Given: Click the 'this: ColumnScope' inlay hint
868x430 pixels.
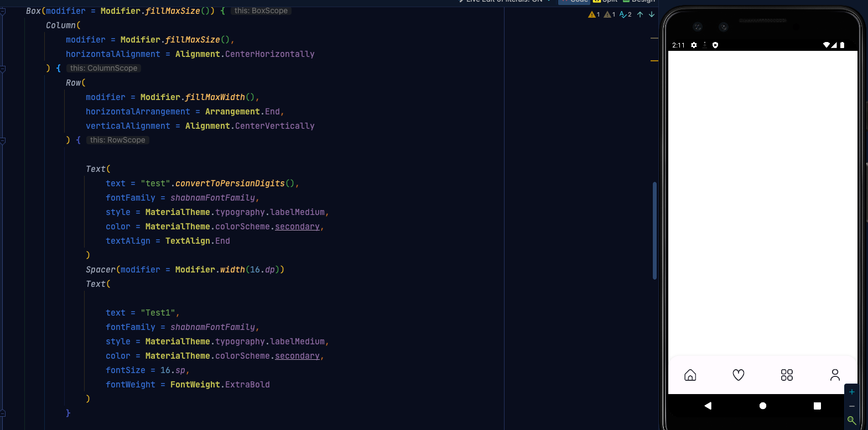Looking at the screenshot, I should pyautogui.click(x=104, y=69).
